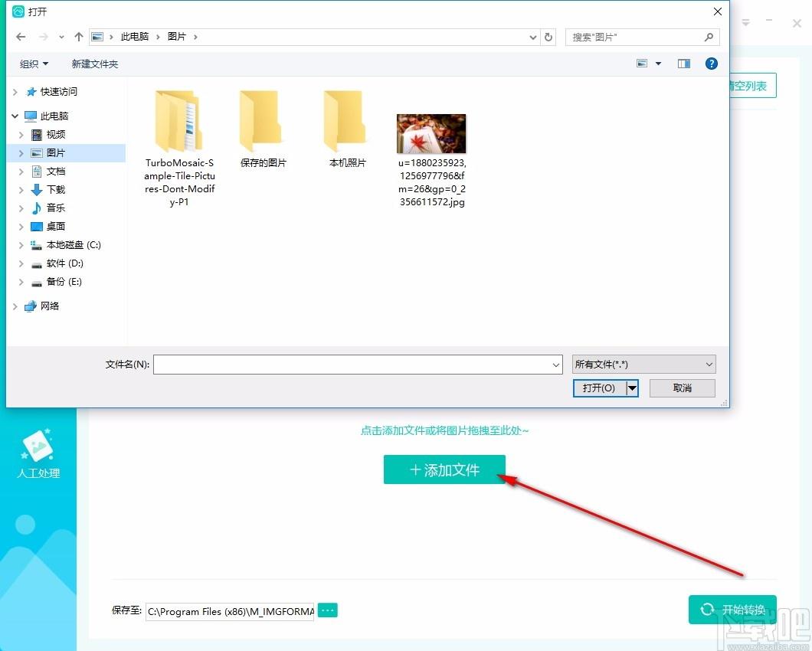Click the search magnifier icon
The height and width of the screenshot is (651, 812).
tap(709, 37)
